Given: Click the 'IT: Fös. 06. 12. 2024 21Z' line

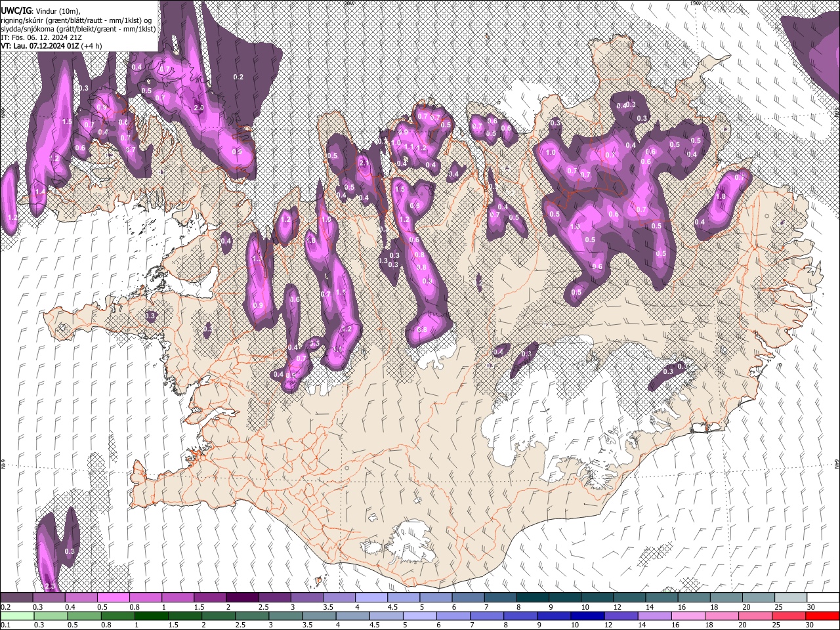Looking at the screenshot, I should tap(41, 37).
